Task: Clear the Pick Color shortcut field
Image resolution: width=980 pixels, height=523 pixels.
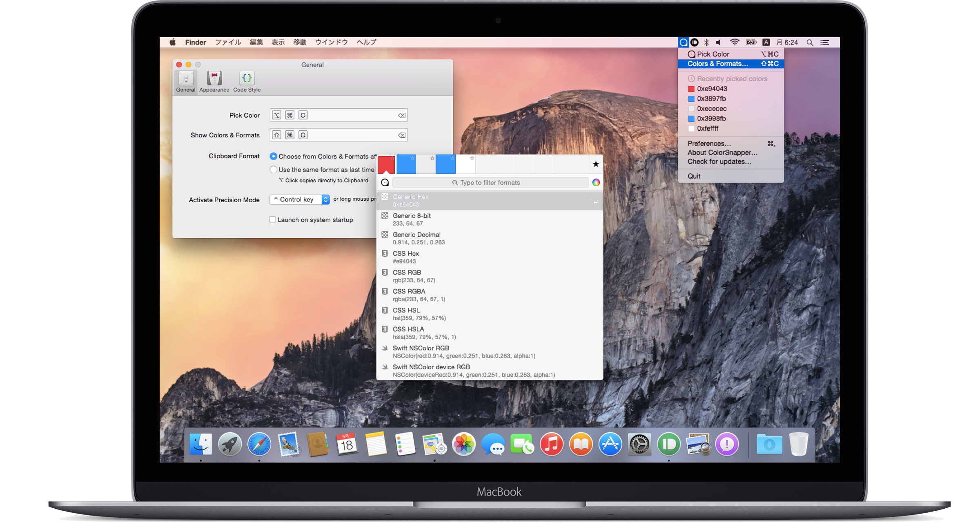Action: pyautogui.click(x=402, y=116)
